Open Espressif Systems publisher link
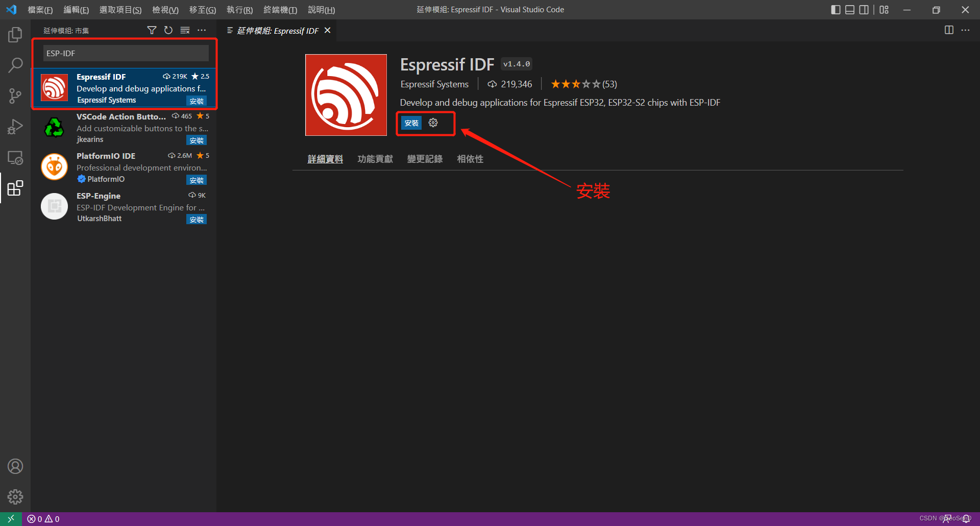 pos(434,84)
